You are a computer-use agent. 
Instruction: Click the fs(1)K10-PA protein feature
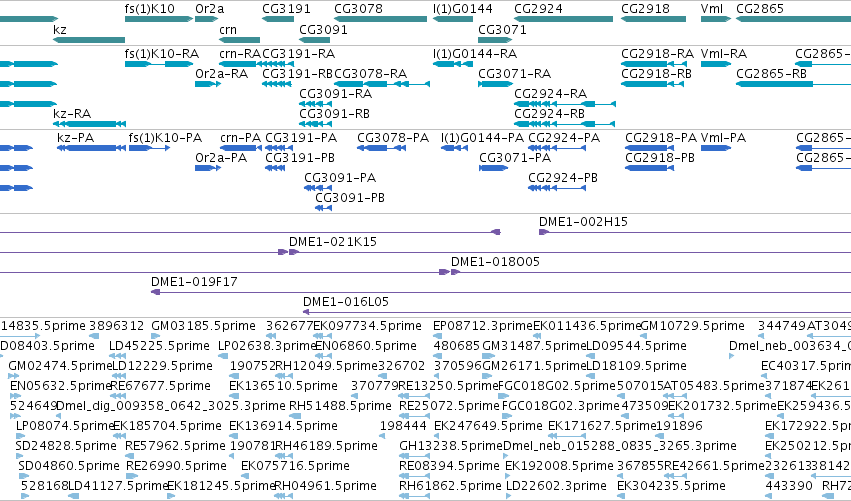click(149, 148)
